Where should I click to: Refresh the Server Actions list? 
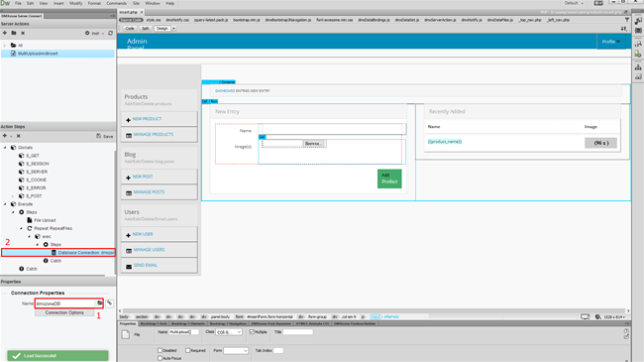111,33
